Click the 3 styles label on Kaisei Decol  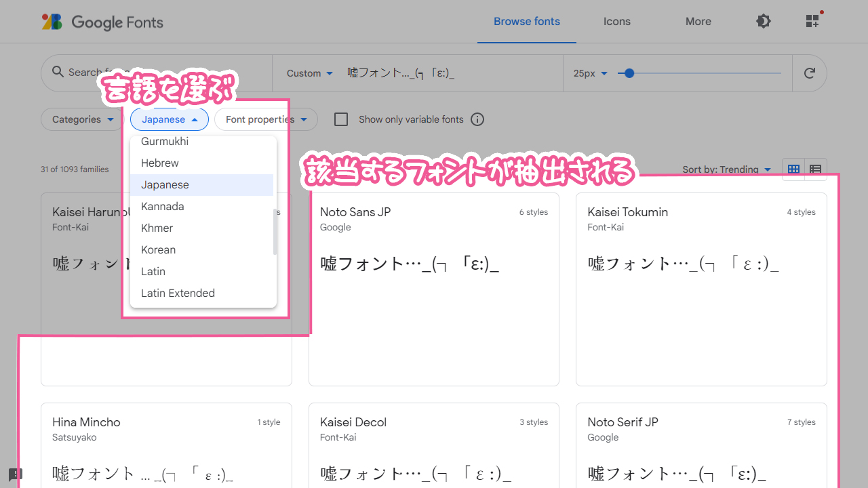(x=534, y=422)
